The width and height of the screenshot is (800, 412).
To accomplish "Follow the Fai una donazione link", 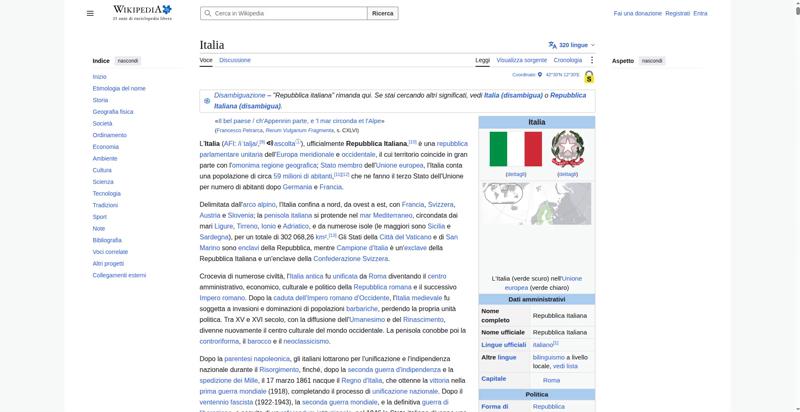I will click(x=637, y=14).
